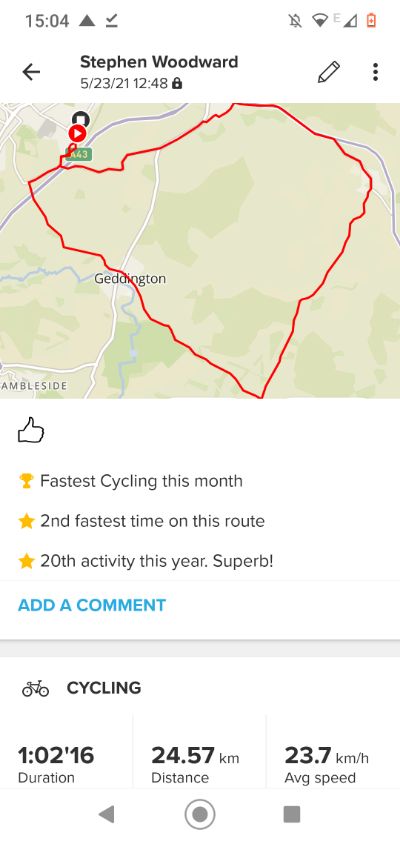
Task: Open the three-dot overflow menu
Action: (x=375, y=72)
